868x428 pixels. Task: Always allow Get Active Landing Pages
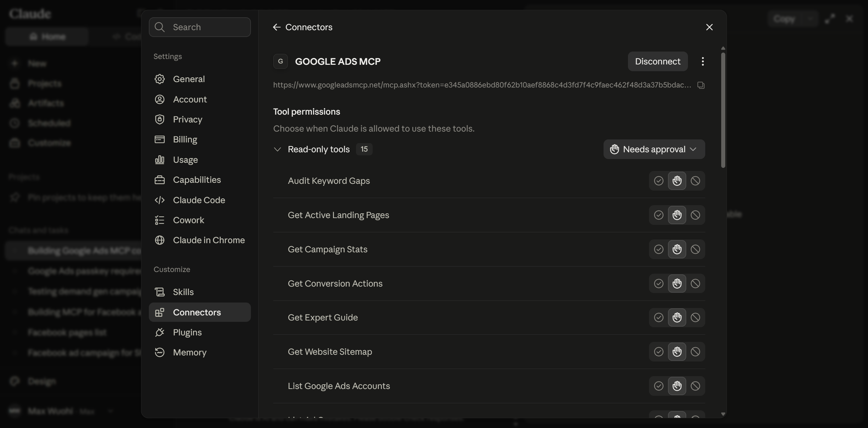click(658, 215)
